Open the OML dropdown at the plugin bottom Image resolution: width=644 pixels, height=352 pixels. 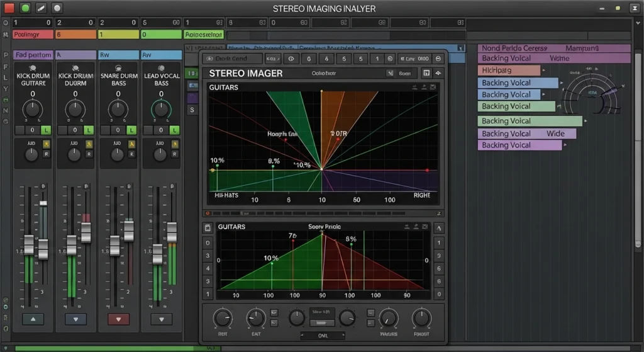[322, 336]
